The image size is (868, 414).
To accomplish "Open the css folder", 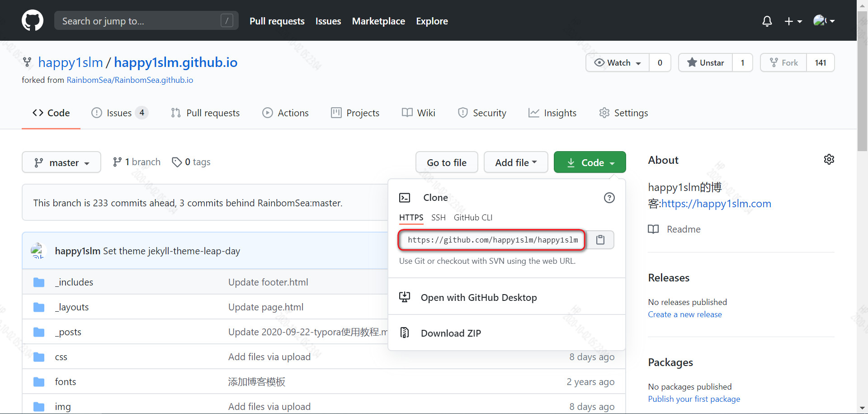I will [x=61, y=357].
